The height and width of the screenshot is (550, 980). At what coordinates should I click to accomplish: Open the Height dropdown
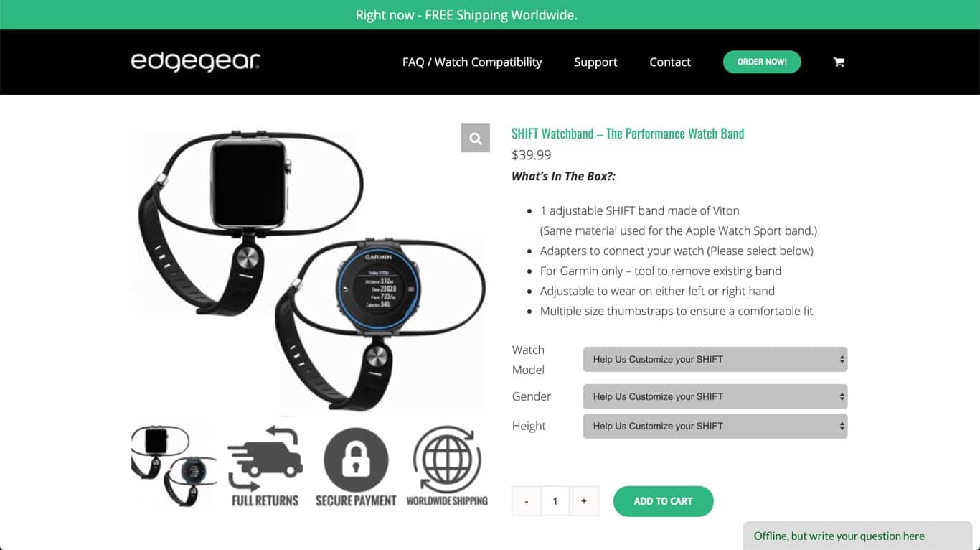715,426
